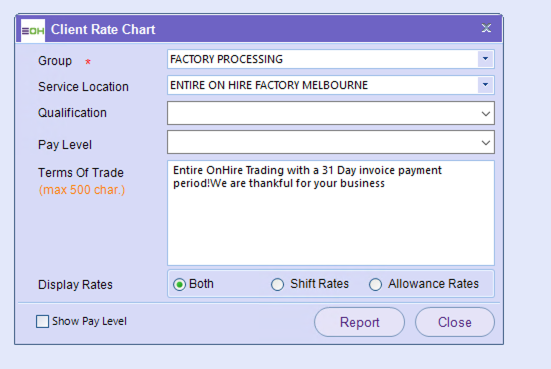Open the Service Location dropdown arrow

click(x=485, y=85)
